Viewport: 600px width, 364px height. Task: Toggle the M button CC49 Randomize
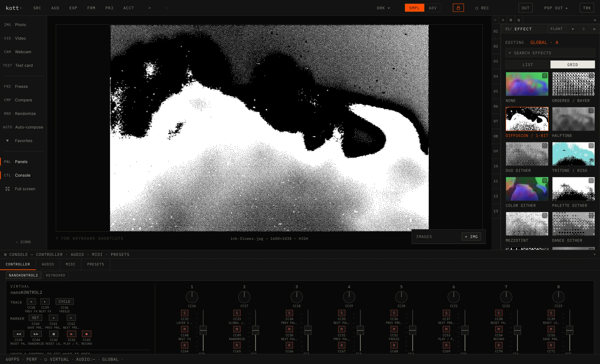click(237, 329)
